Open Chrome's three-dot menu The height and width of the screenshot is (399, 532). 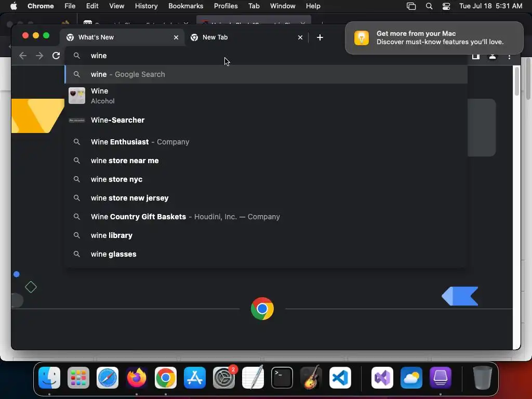pos(509,57)
